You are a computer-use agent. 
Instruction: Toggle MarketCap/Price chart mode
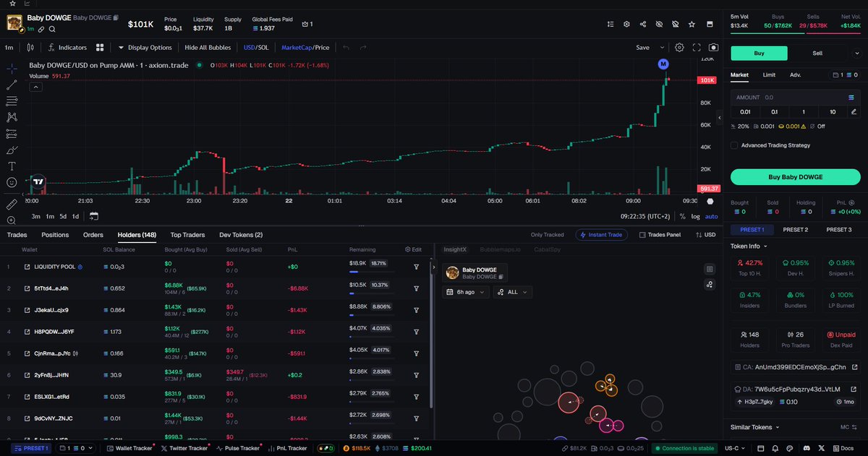click(x=305, y=48)
